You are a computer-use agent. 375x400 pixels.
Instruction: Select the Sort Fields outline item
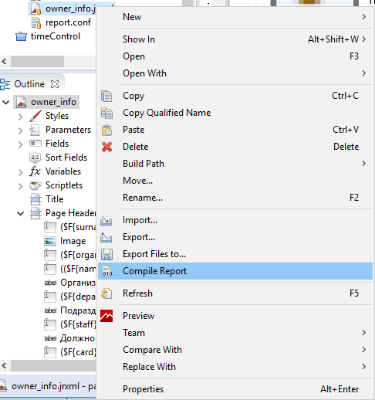(66, 157)
